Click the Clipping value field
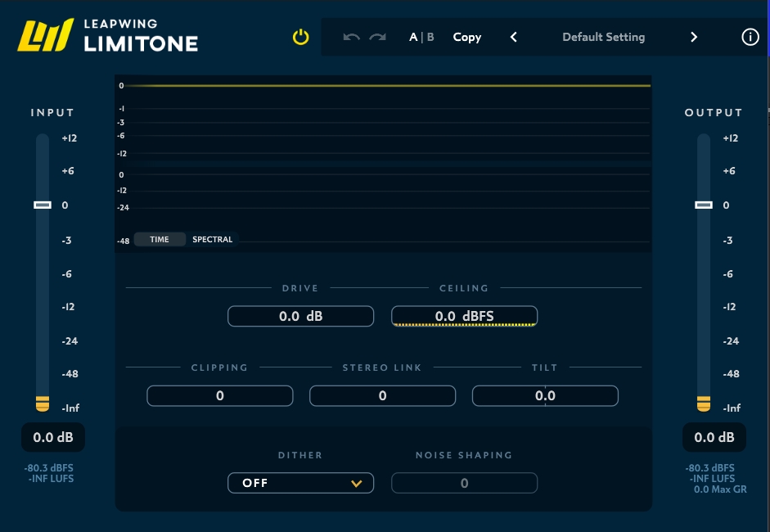 (x=220, y=395)
